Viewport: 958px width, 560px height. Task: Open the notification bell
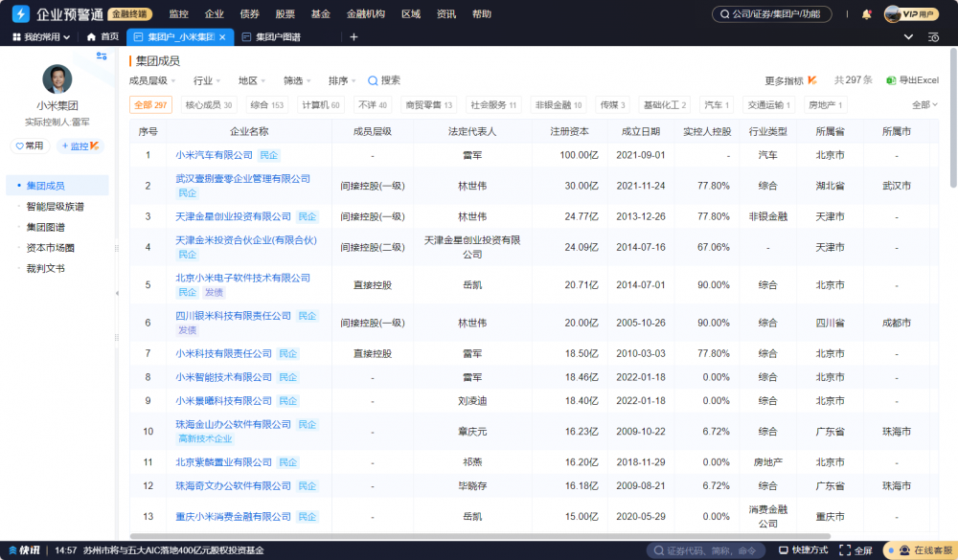click(x=866, y=14)
